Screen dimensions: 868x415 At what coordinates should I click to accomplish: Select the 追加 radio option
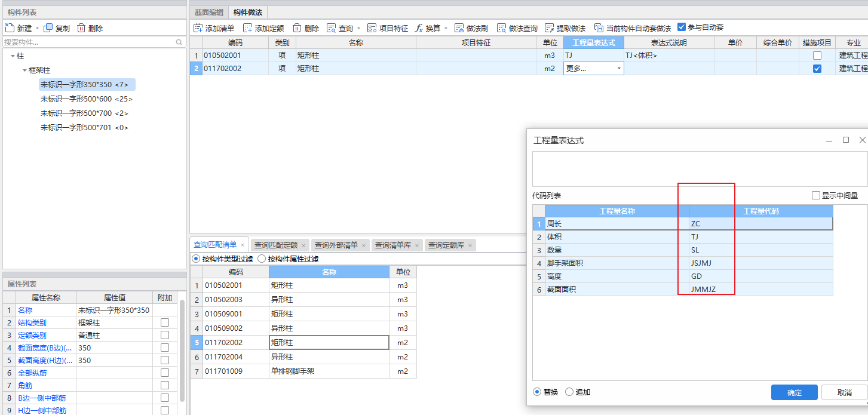569,392
